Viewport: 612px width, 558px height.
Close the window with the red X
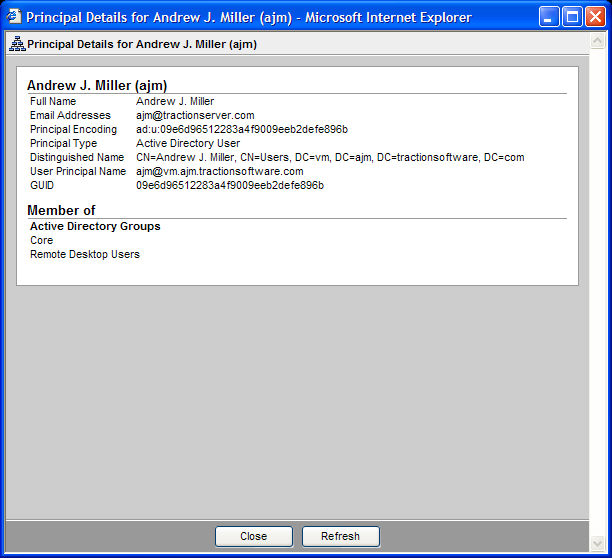[595, 17]
